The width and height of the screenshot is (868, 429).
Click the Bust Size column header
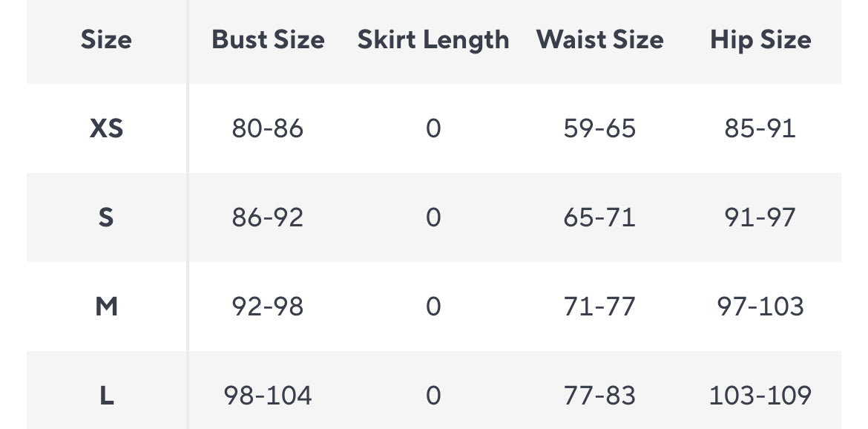pyautogui.click(x=268, y=40)
